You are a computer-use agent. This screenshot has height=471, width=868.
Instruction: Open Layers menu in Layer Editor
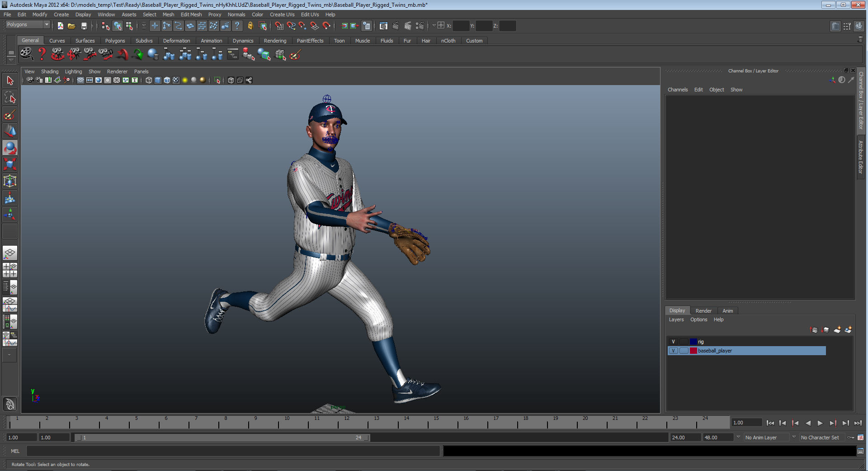pyautogui.click(x=676, y=319)
